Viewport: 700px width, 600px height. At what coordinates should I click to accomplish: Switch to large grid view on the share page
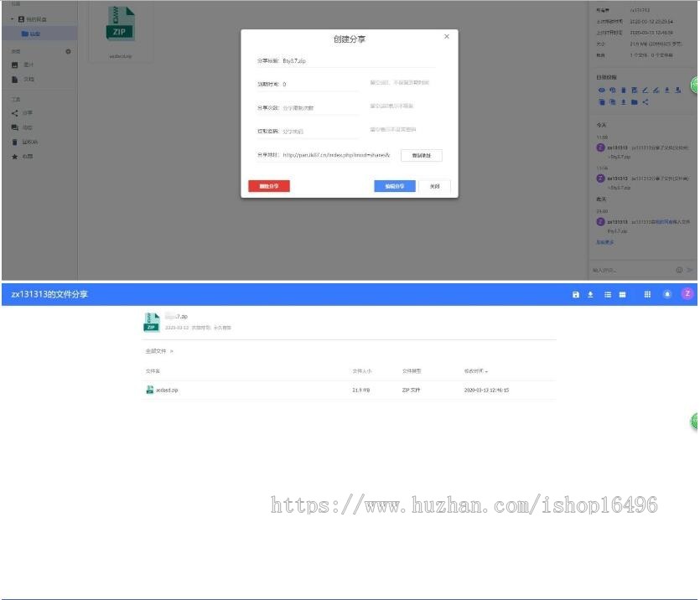pos(648,295)
